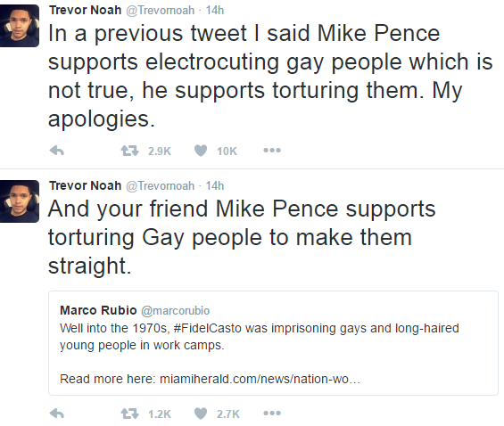Reply to the tweet quoting Marco Rubio
504x426 pixels.
(57, 414)
